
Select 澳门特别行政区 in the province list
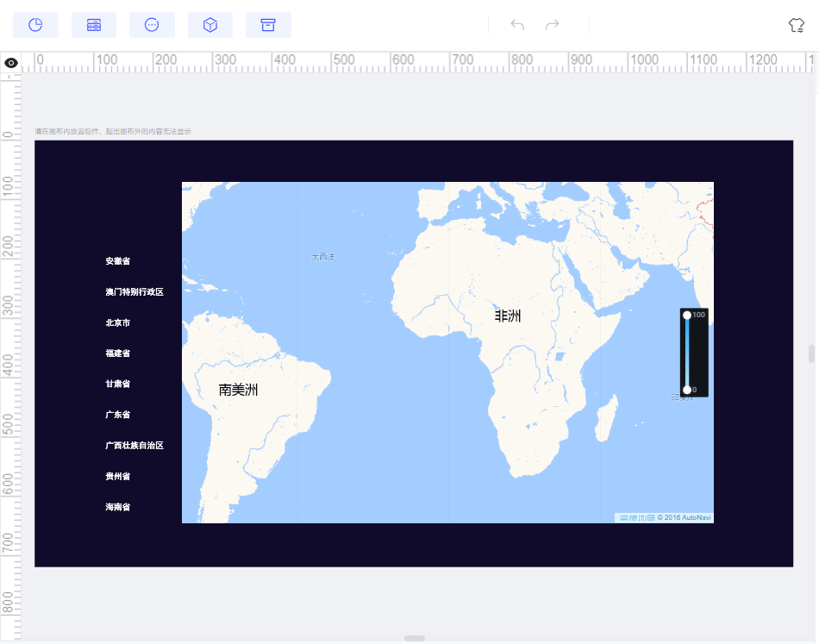pyautogui.click(x=134, y=292)
